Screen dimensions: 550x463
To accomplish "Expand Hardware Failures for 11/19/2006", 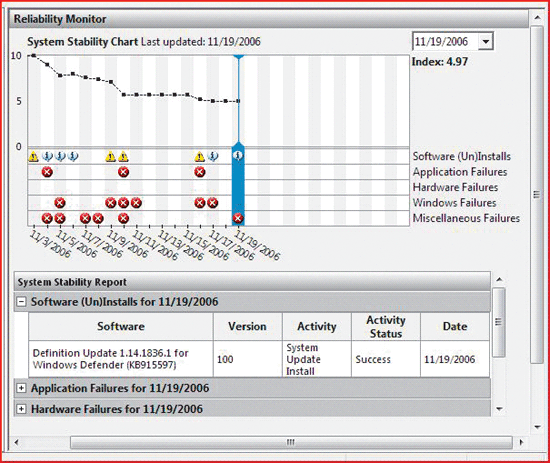I will click(21, 409).
